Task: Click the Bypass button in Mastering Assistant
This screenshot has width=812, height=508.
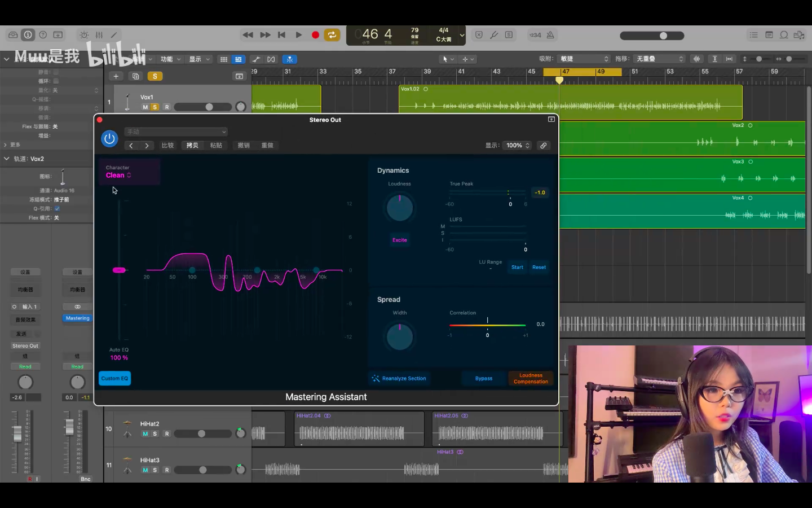Action: pyautogui.click(x=484, y=378)
